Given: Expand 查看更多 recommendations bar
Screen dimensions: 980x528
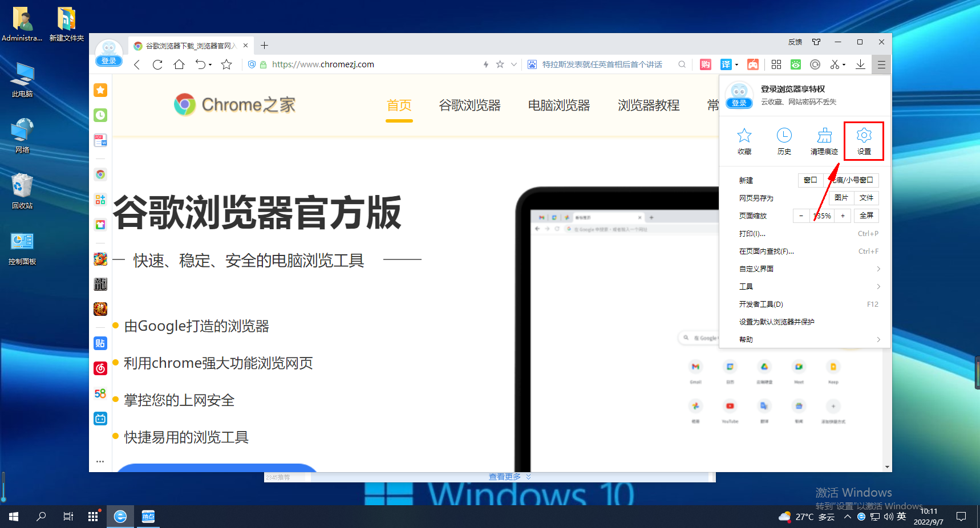Looking at the screenshot, I should (510, 477).
